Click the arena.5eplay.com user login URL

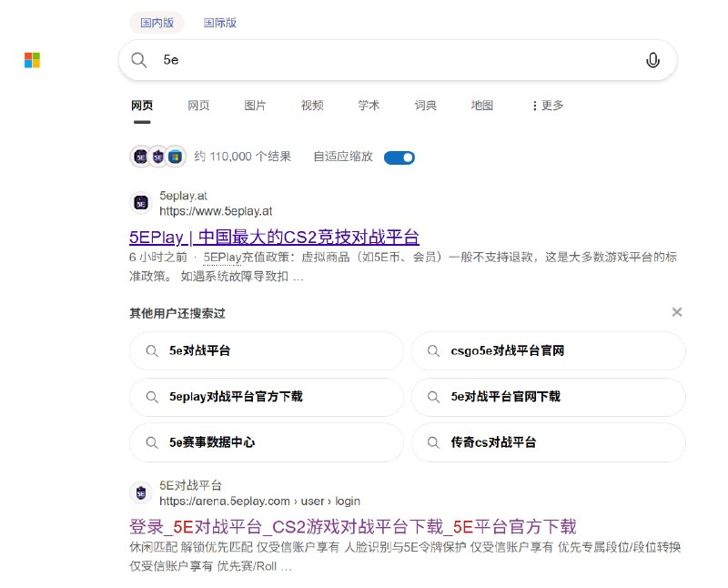coord(259,502)
